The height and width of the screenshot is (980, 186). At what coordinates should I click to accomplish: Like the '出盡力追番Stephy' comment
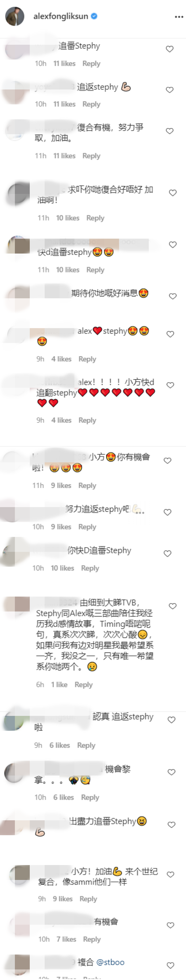[171, 825]
